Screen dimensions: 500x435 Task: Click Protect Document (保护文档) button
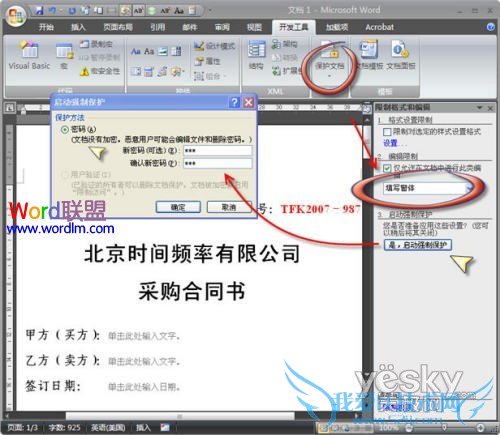point(329,59)
